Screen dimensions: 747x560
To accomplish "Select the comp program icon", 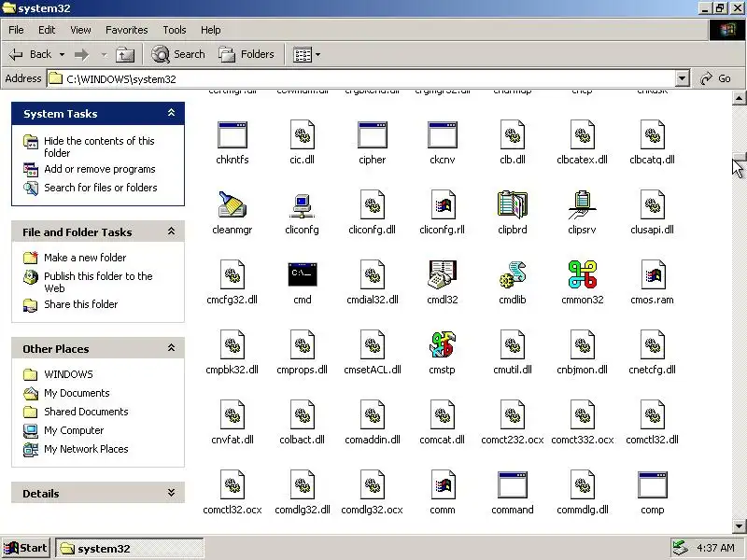I will coord(652,484).
